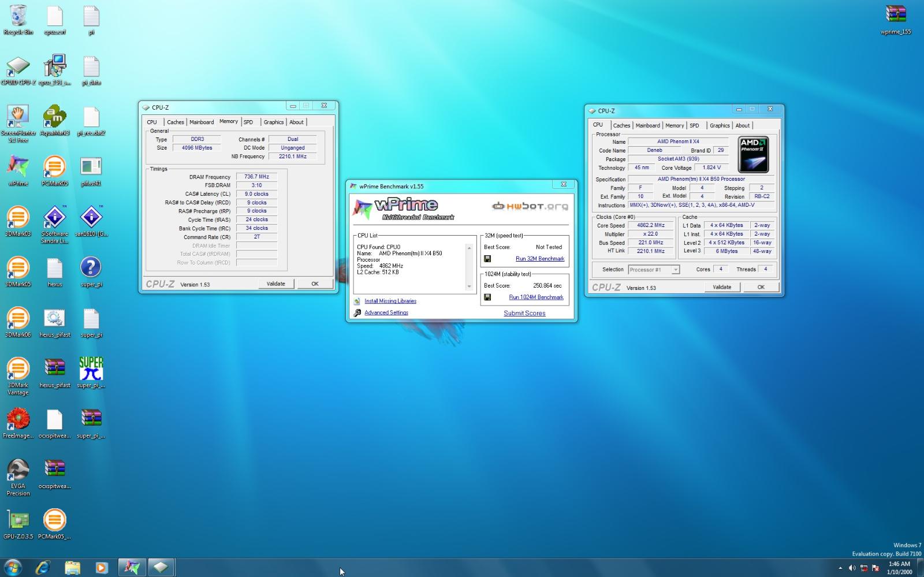This screenshot has width=924, height=577.
Task: Save the 32M score via floppy icon
Action: tap(487, 259)
